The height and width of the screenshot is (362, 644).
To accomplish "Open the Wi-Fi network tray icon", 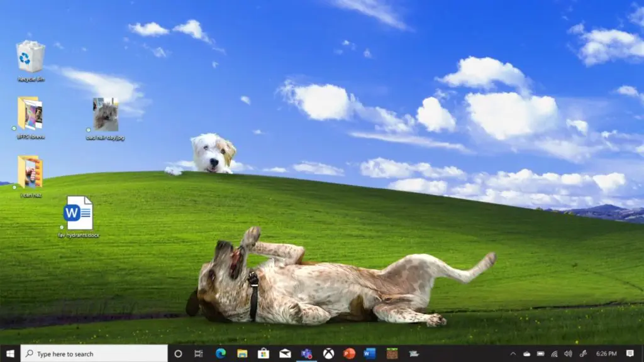I will click(555, 353).
